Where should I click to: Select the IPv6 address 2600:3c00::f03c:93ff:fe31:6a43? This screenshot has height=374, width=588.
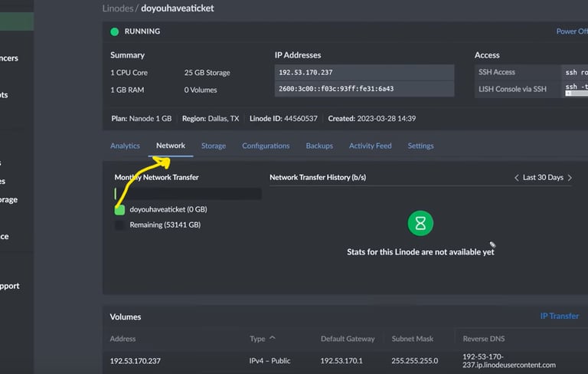pos(364,89)
